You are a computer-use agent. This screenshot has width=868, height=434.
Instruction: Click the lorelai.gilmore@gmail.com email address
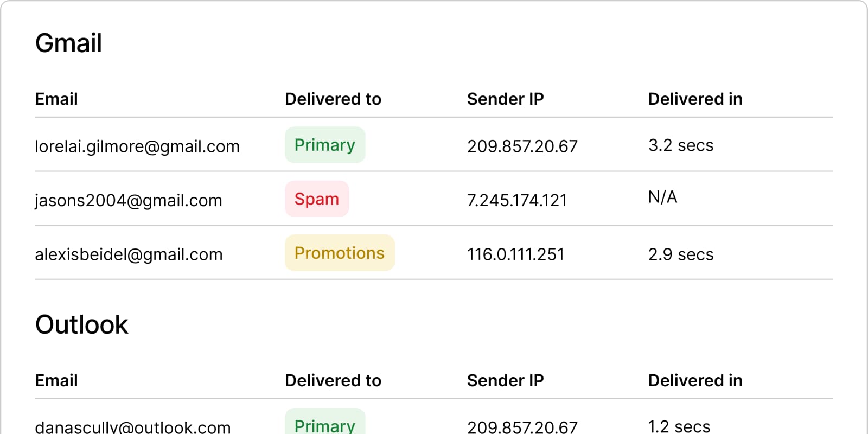tap(137, 146)
